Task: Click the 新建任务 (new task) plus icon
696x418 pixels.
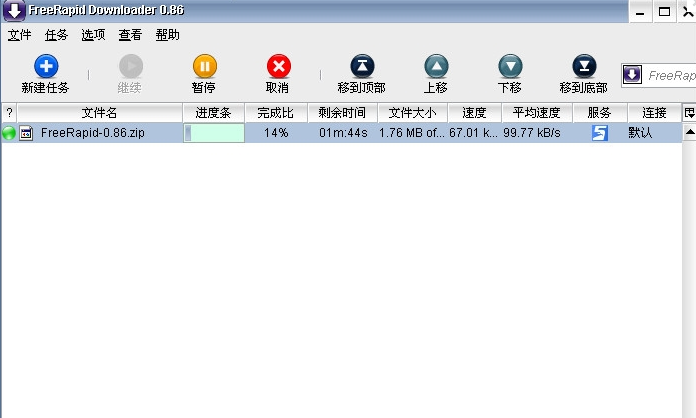Action: (x=46, y=67)
